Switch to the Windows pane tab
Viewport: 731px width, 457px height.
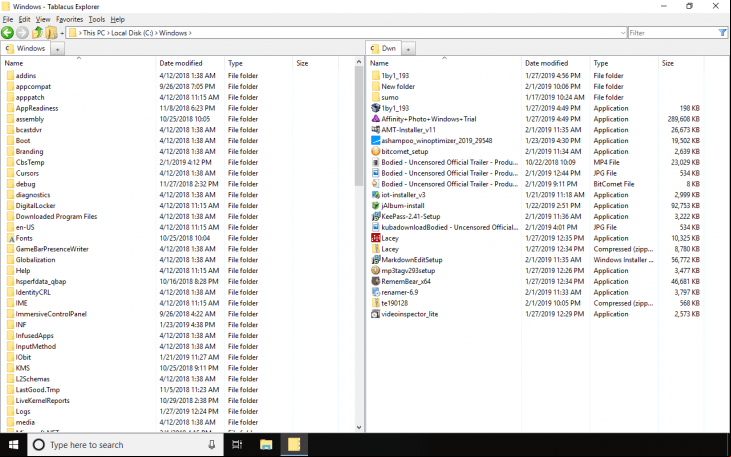(25, 48)
